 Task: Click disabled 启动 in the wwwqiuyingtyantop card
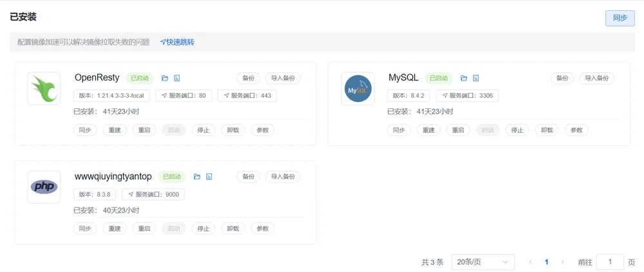point(174,228)
